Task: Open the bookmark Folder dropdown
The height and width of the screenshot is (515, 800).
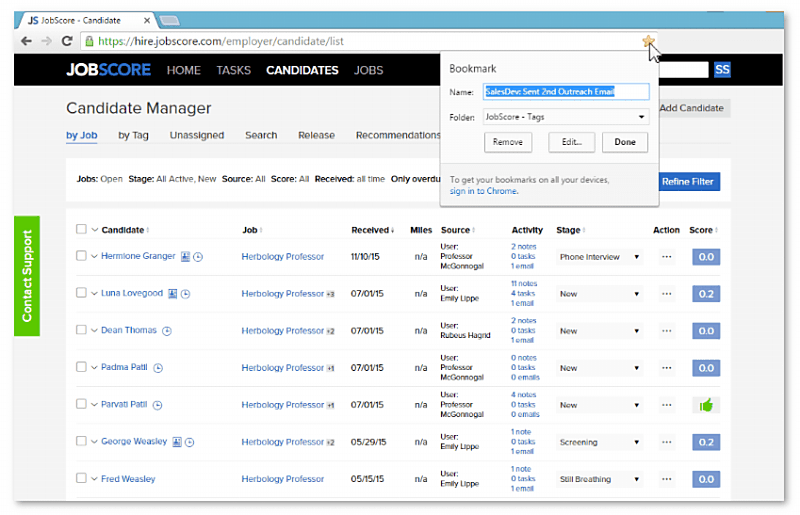Action: (x=566, y=117)
